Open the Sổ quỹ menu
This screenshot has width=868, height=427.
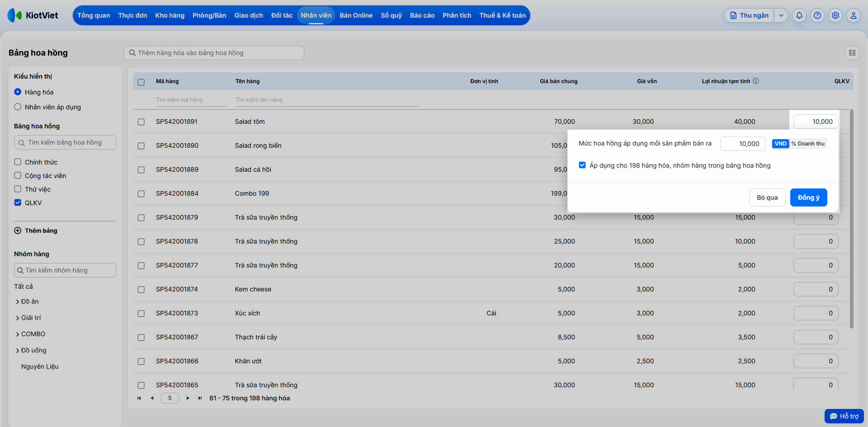tap(392, 15)
